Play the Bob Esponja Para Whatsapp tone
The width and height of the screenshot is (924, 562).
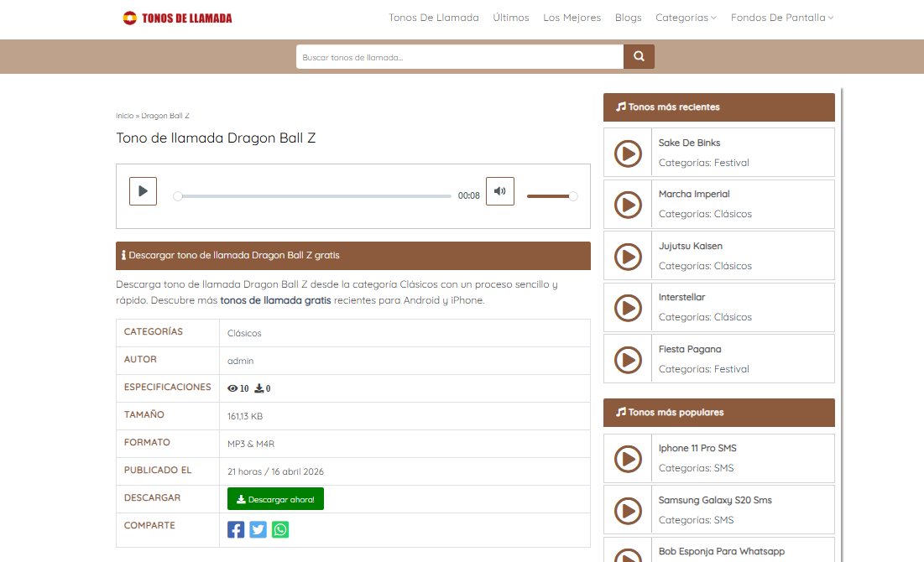(x=629, y=555)
